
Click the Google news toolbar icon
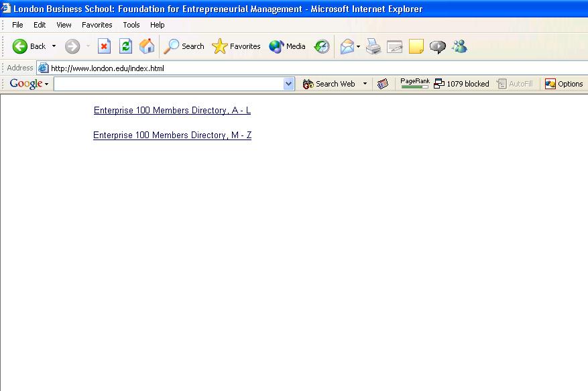(382, 84)
